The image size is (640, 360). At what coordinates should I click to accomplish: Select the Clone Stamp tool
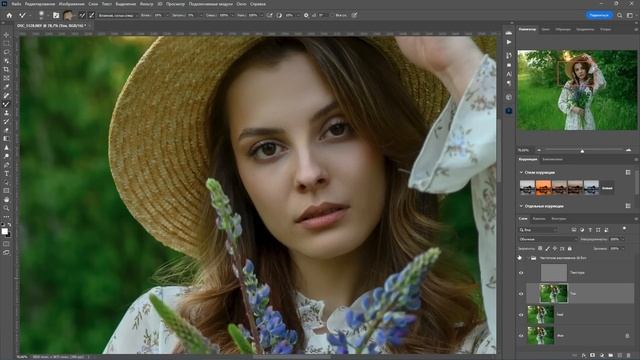[6, 113]
